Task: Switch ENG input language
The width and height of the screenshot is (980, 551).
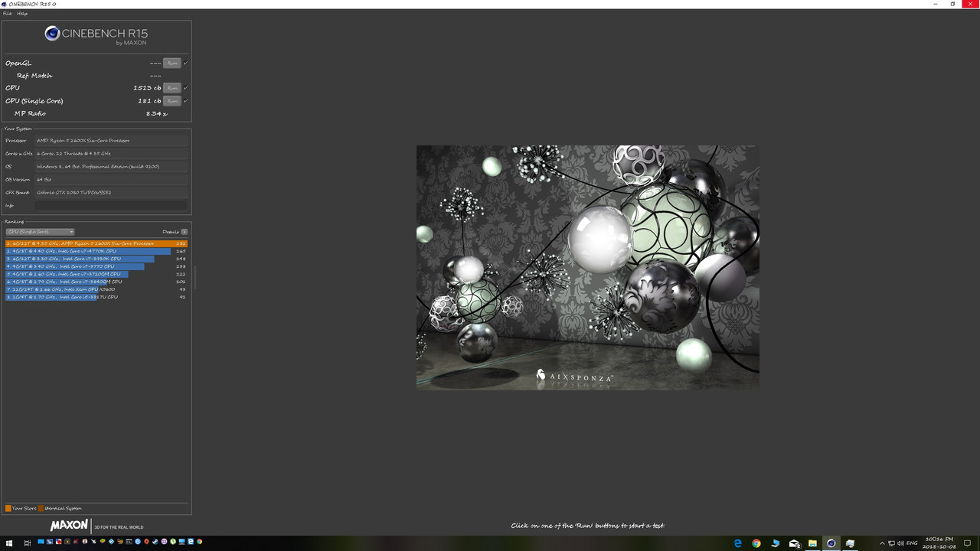Action: click(913, 543)
